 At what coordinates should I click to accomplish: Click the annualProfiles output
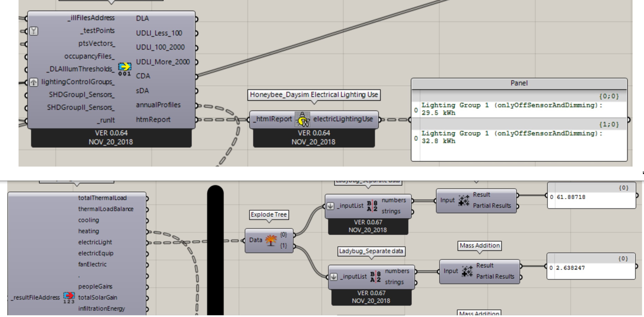tap(158, 105)
